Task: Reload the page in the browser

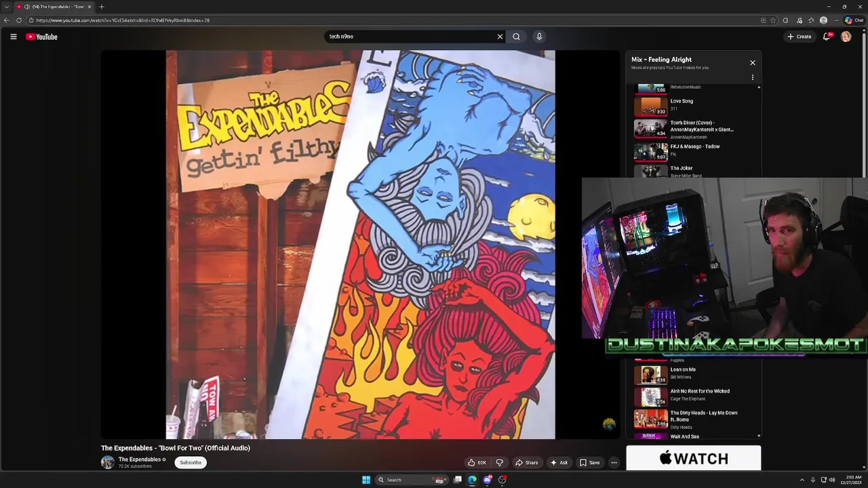Action: click(19, 20)
